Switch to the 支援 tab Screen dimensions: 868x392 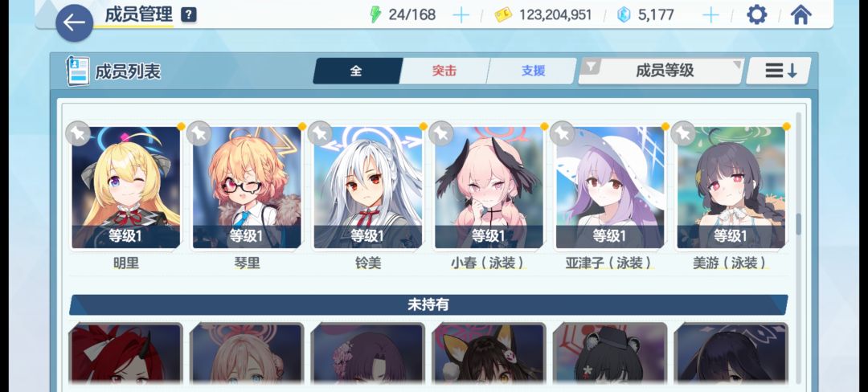pyautogui.click(x=533, y=71)
